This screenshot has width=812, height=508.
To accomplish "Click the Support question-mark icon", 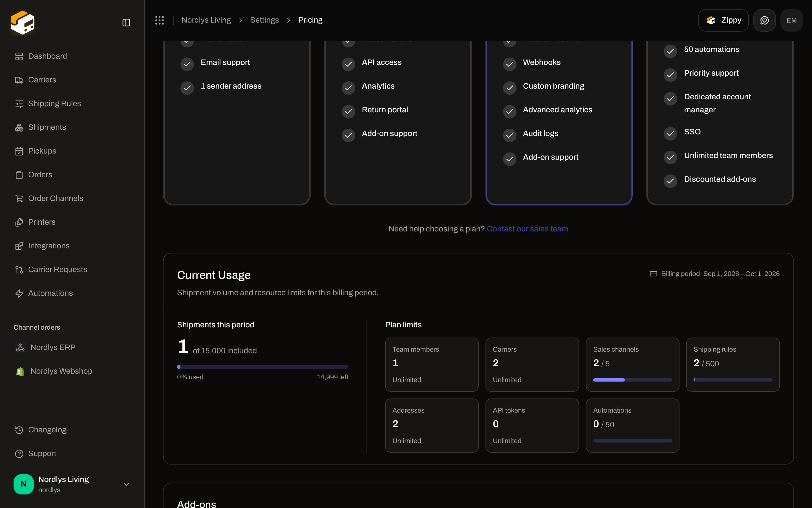I will (x=19, y=454).
